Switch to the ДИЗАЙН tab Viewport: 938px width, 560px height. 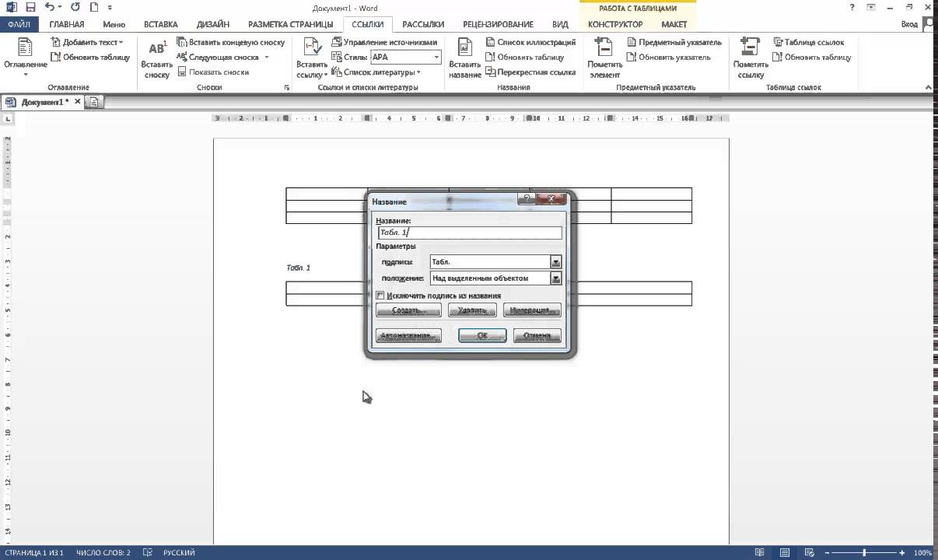213,24
